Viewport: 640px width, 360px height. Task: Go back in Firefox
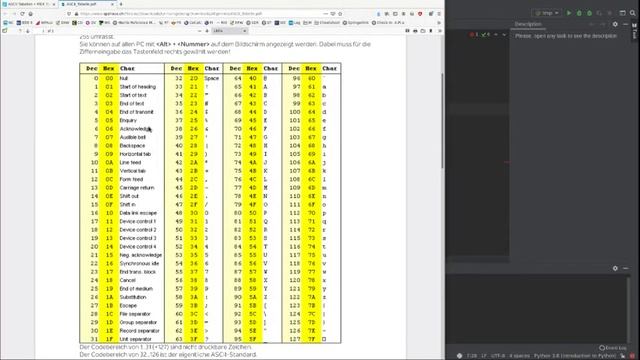[x=5, y=13]
